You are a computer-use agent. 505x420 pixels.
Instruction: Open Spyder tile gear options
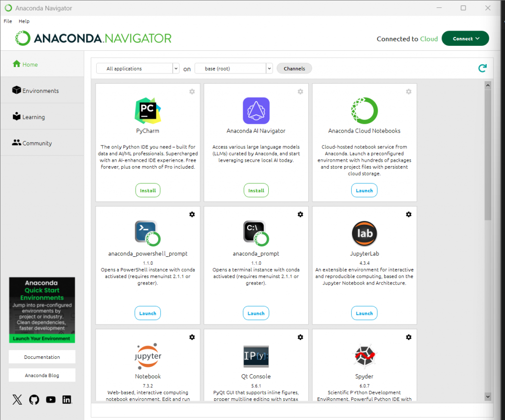point(409,337)
